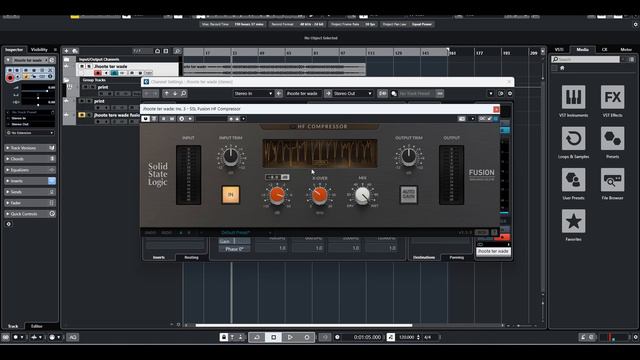Open Stereo Out output routing dropdown
This screenshot has height=360, width=640.
tap(353, 93)
